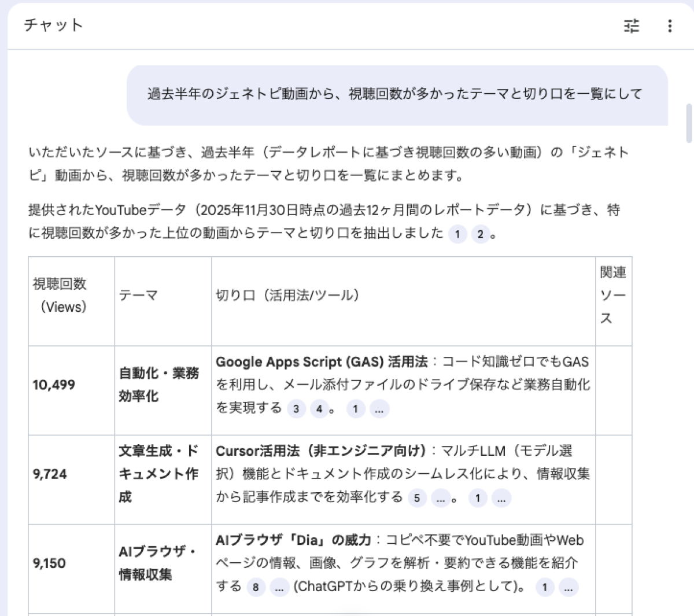Open the chat settings tune icon
Viewport: 694px width, 616px height.
632,26
